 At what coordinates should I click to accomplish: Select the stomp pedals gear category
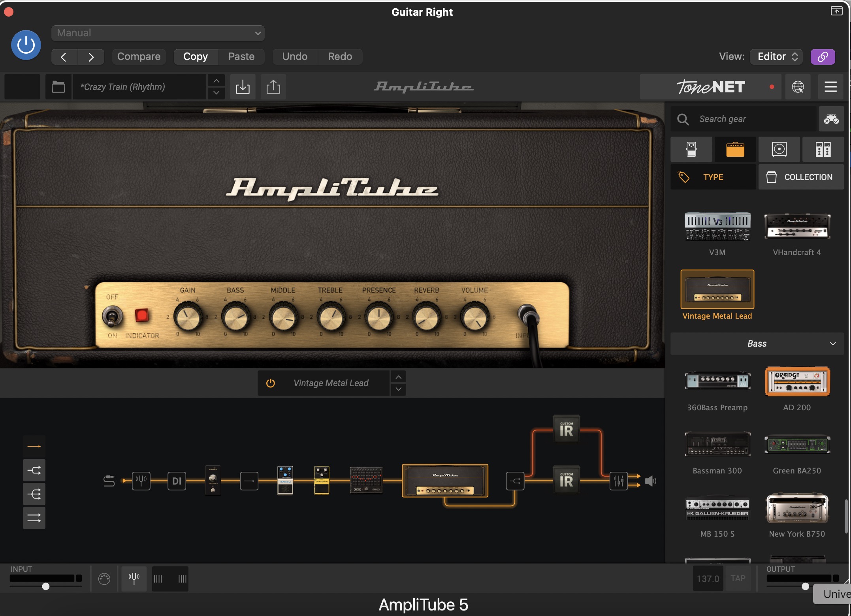coord(691,149)
